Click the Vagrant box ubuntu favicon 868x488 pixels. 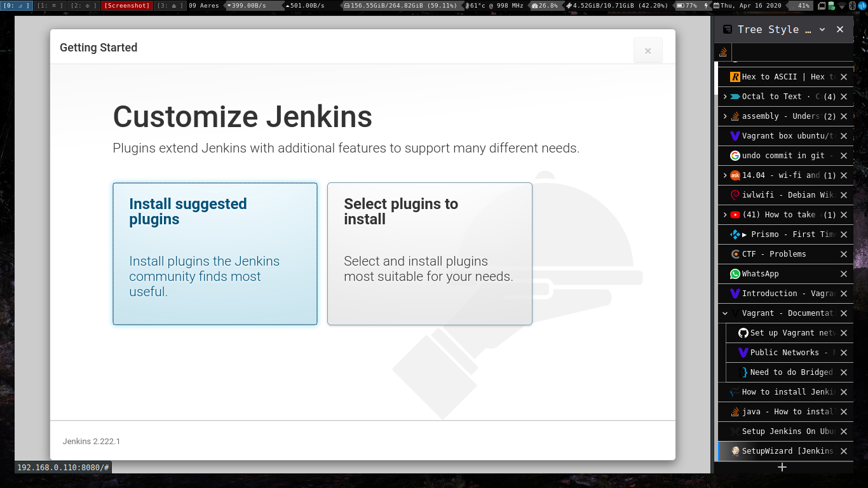(735, 136)
